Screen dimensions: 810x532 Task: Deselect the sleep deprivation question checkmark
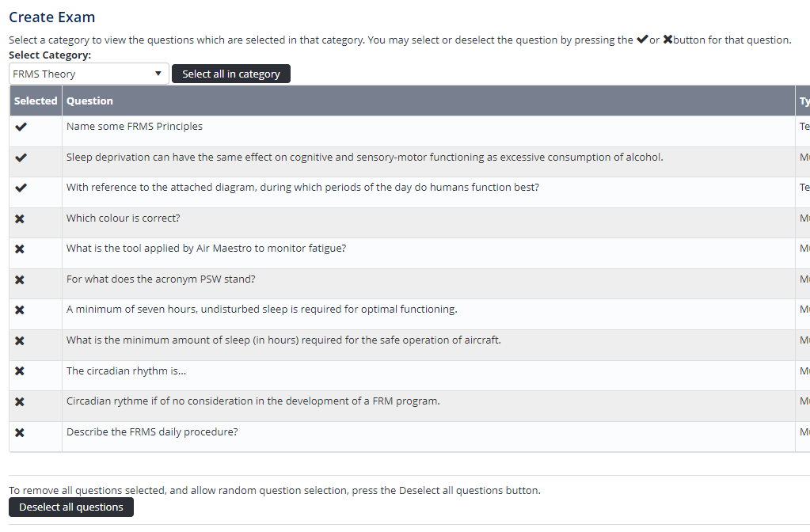pos(21,158)
